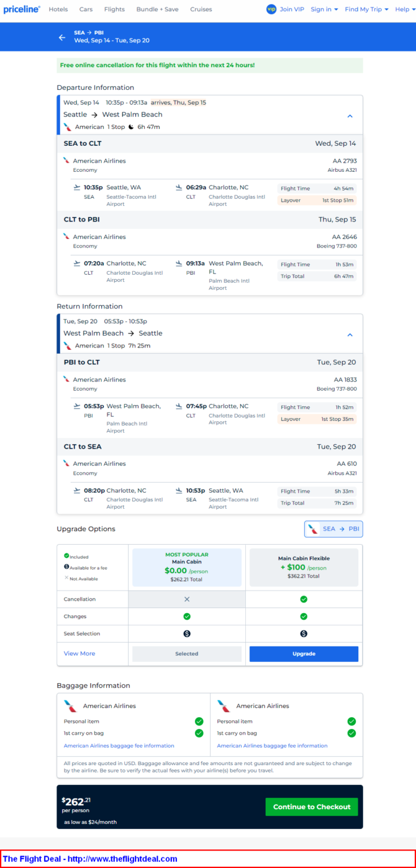Choose the Main Cabin Flexible +$100 card

coord(304,567)
